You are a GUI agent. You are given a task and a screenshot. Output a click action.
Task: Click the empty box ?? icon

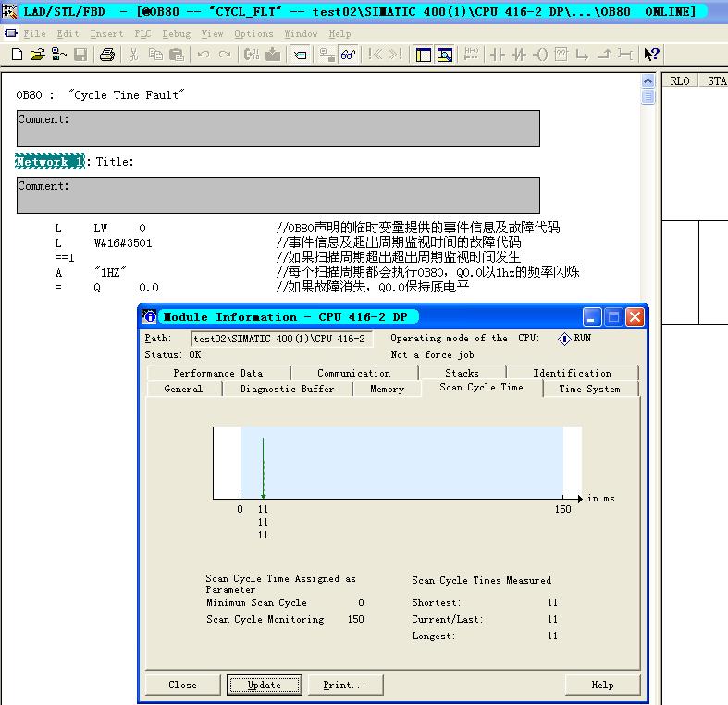tap(561, 55)
